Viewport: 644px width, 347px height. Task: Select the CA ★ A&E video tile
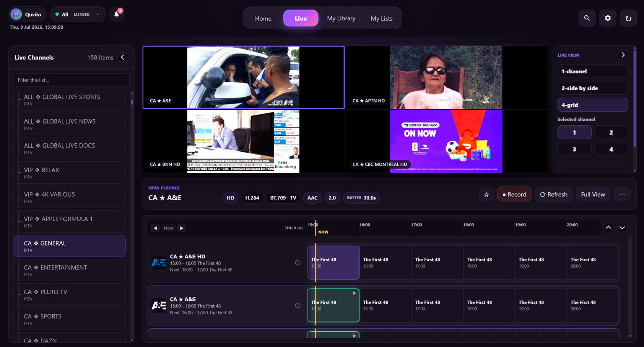[244, 78]
